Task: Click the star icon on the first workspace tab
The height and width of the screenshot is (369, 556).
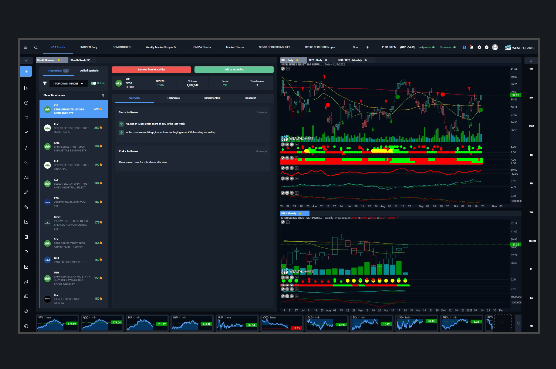Action: click(x=59, y=60)
